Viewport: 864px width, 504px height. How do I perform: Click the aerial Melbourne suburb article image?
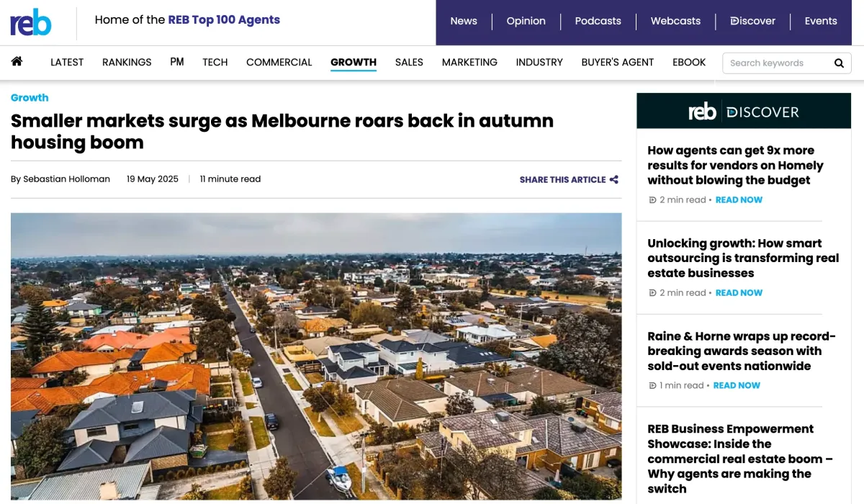pos(316,356)
